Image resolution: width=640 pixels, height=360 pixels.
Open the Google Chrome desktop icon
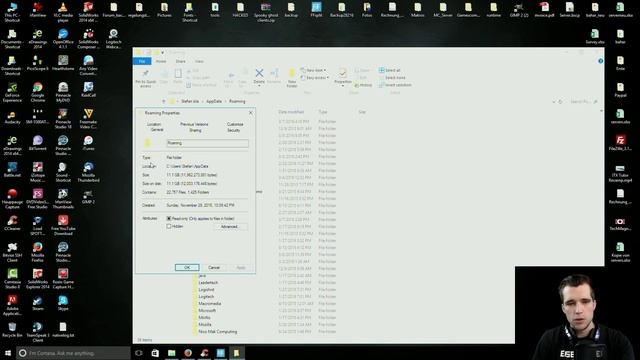click(x=38, y=92)
